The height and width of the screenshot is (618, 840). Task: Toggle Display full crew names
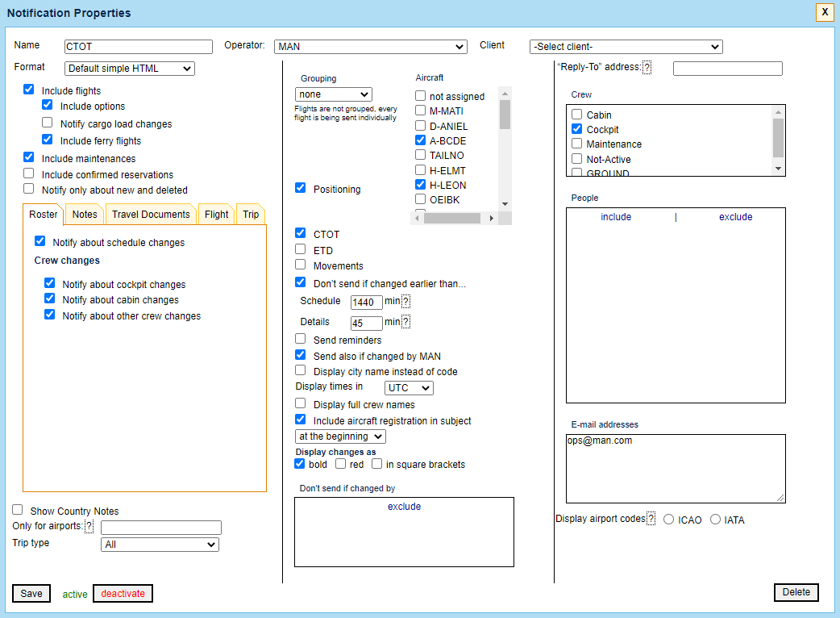click(x=301, y=403)
